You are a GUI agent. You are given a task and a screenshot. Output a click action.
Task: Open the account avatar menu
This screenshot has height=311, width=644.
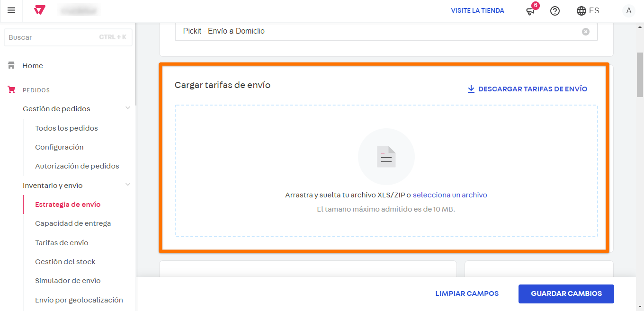tap(628, 10)
